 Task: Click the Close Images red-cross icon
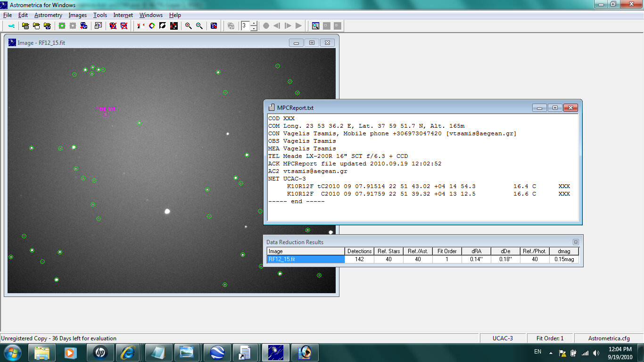click(113, 26)
